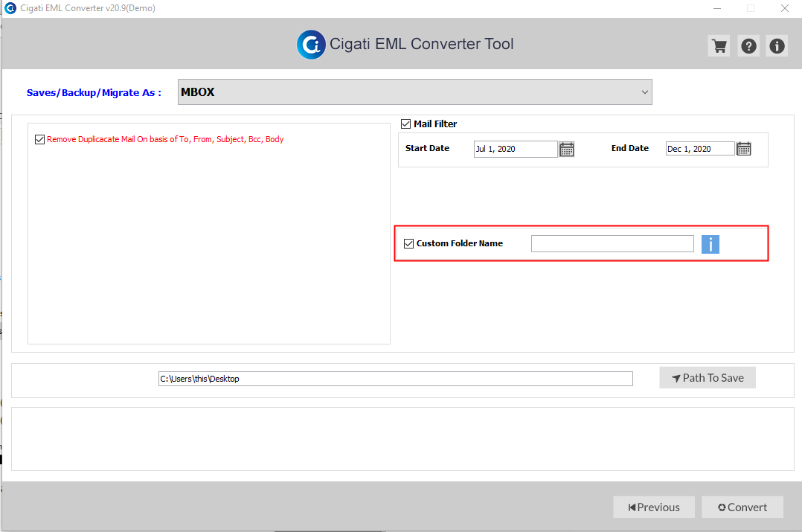Click the Convert button
This screenshot has width=802, height=532.
pyautogui.click(x=742, y=507)
